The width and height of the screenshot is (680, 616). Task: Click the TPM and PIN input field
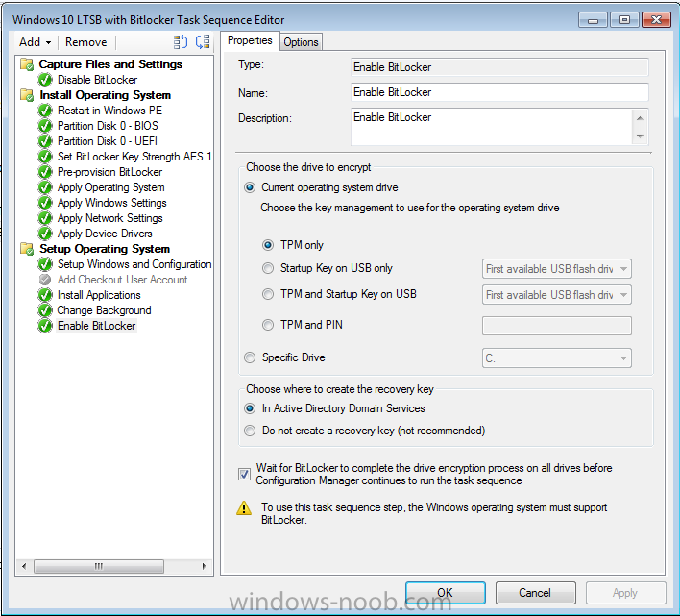[556, 326]
